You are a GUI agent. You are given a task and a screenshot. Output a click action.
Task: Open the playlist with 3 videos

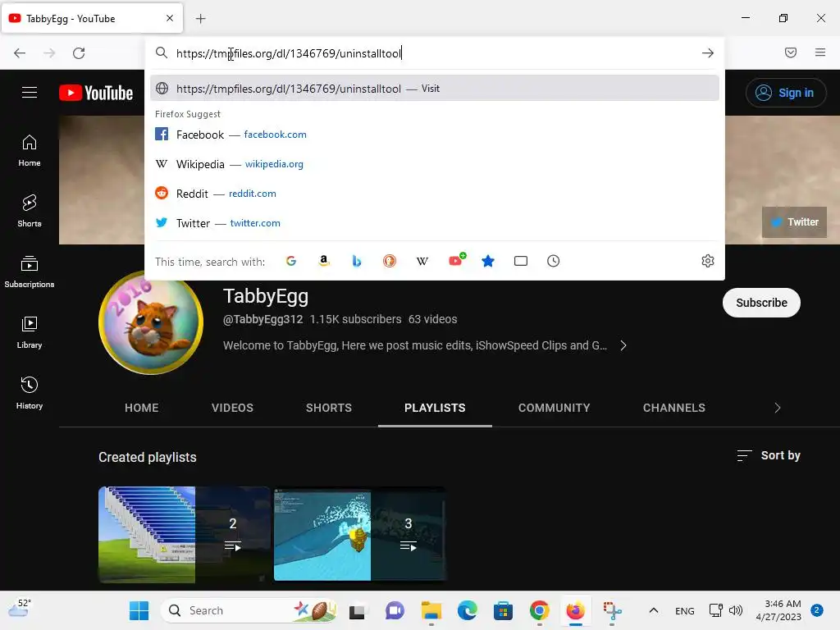tap(360, 534)
